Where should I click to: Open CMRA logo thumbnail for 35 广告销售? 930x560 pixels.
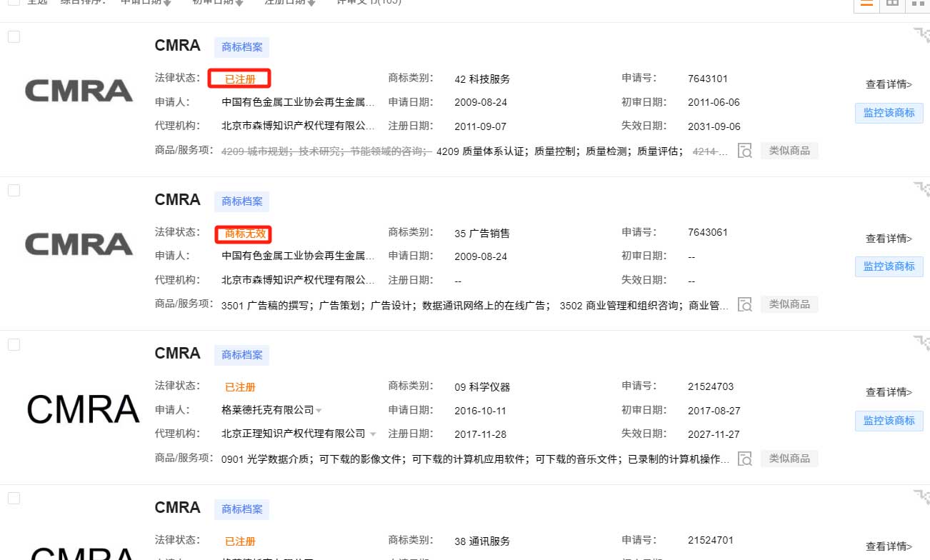pyautogui.click(x=79, y=244)
